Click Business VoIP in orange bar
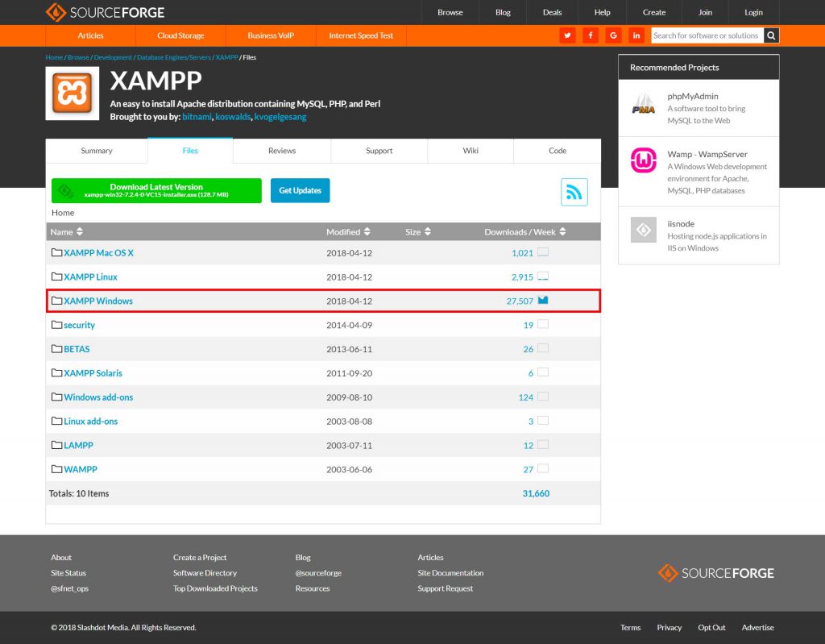The image size is (825, 644). coord(271,35)
